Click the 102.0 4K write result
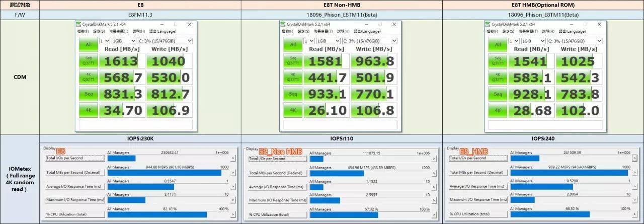 click(579, 110)
